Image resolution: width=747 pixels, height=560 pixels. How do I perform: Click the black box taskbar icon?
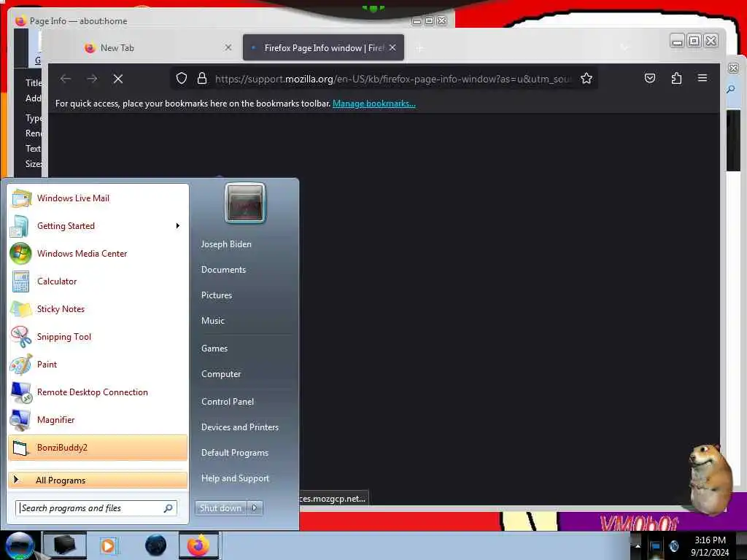point(65,545)
